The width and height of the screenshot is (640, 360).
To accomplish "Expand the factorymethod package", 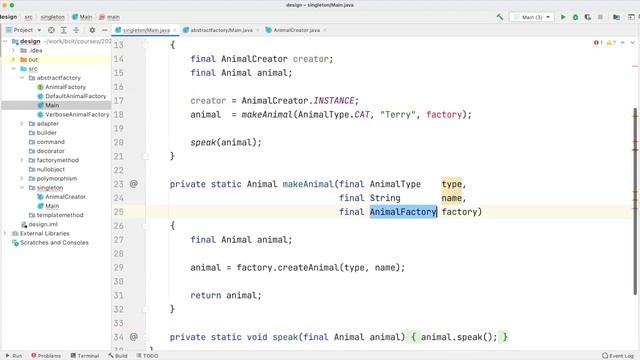I will (22, 160).
